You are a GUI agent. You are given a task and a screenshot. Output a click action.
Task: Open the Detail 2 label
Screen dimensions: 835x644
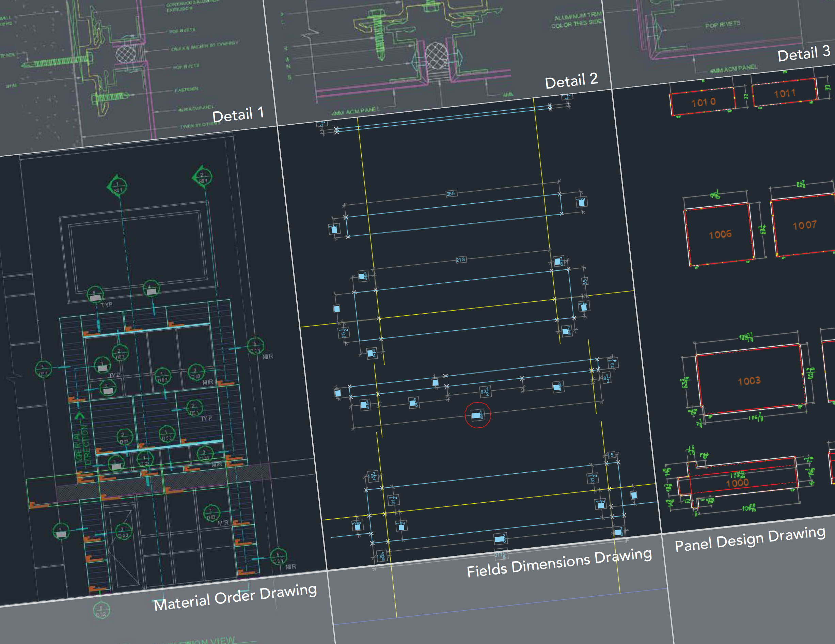[x=571, y=81]
